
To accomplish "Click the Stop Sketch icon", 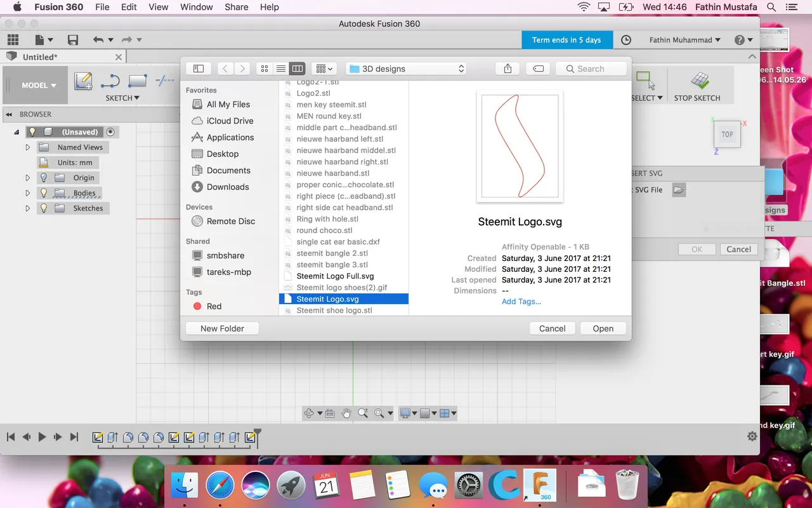I will point(700,81).
